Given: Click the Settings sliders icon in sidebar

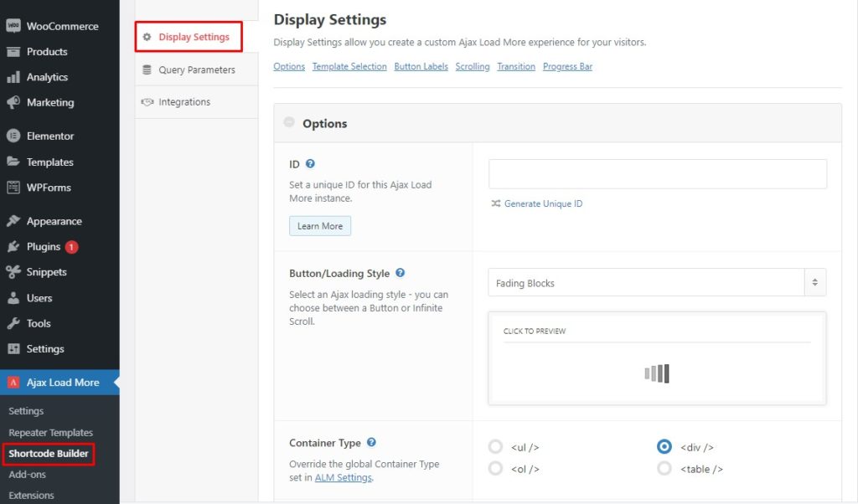Looking at the screenshot, I should [13, 348].
